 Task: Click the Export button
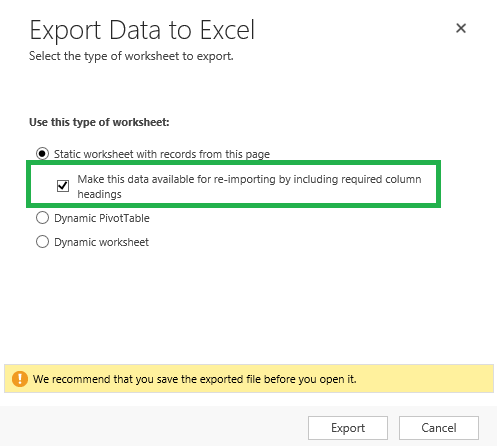pos(348,428)
